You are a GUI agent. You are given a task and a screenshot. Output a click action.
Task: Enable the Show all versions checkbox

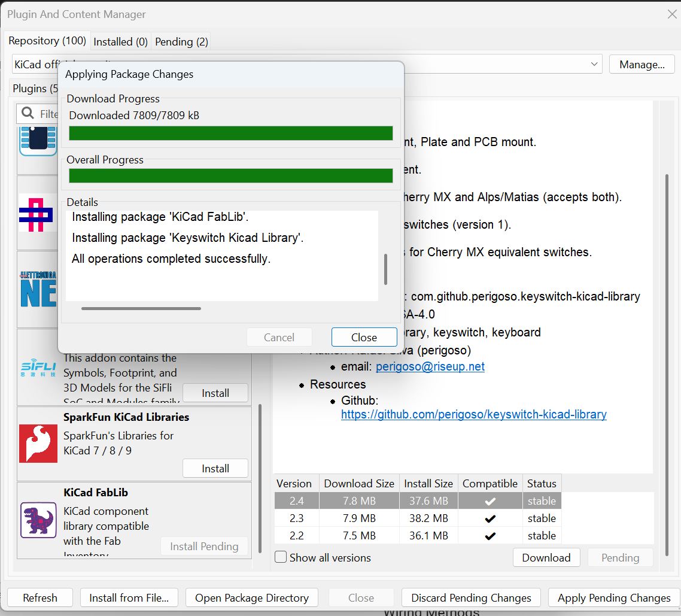[280, 557]
